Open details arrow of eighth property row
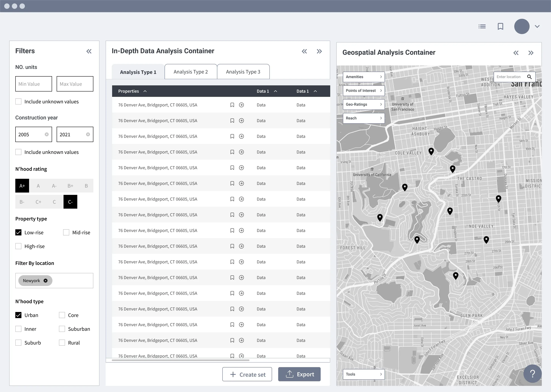The image size is (551, 392). 241,215
